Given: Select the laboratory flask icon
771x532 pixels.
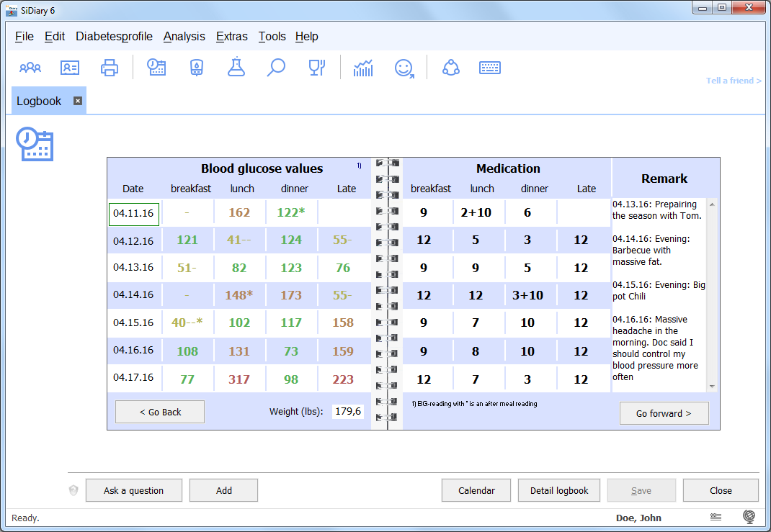Looking at the screenshot, I should (236, 68).
